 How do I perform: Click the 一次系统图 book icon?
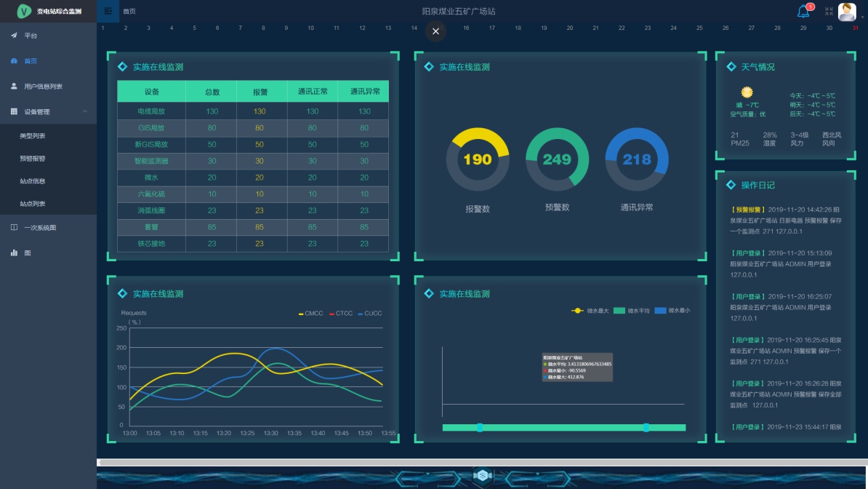[x=14, y=227]
